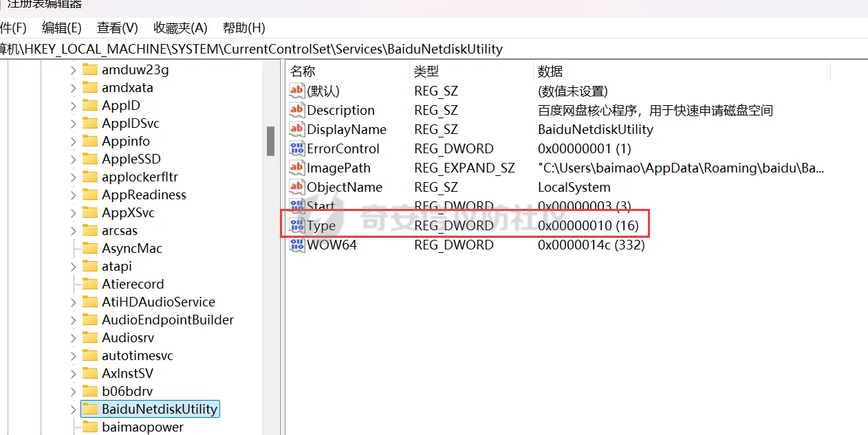Open the 帮助(H) menu
This screenshot has height=435, width=868.
(x=244, y=27)
